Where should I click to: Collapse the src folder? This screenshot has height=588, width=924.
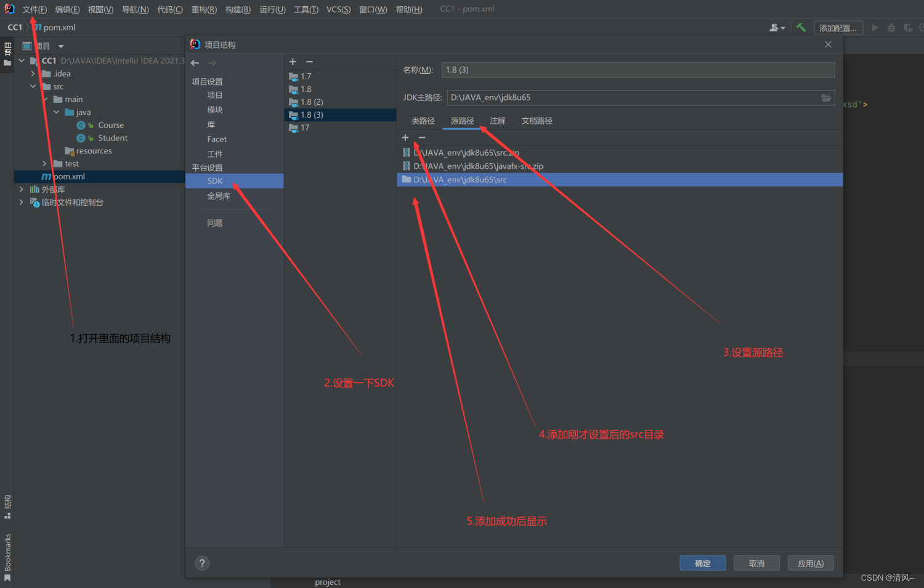[x=33, y=87]
